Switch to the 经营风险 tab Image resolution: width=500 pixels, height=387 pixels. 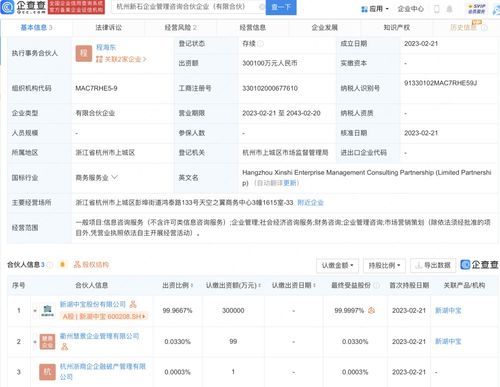tap(181, 27)
